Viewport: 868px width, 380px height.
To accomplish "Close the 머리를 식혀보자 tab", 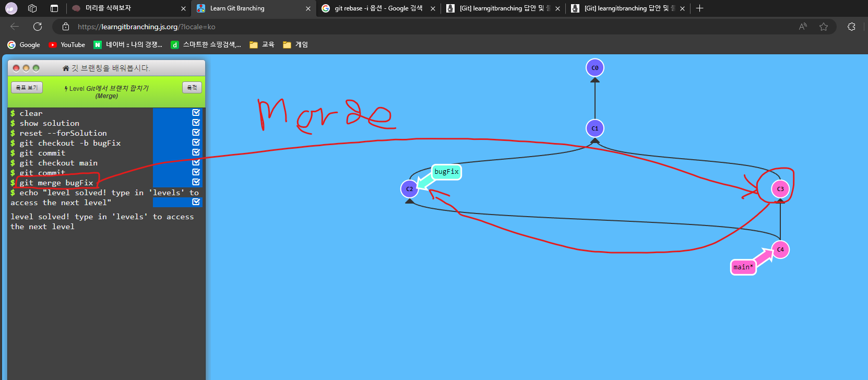I will [x=183, y=8].
